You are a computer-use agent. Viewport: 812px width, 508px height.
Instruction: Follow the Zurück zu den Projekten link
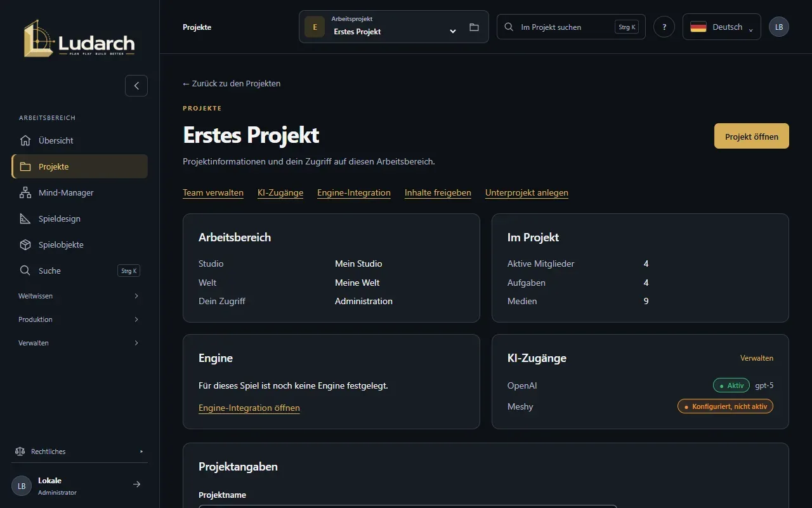pyautogui.click(x=232, y=83)
